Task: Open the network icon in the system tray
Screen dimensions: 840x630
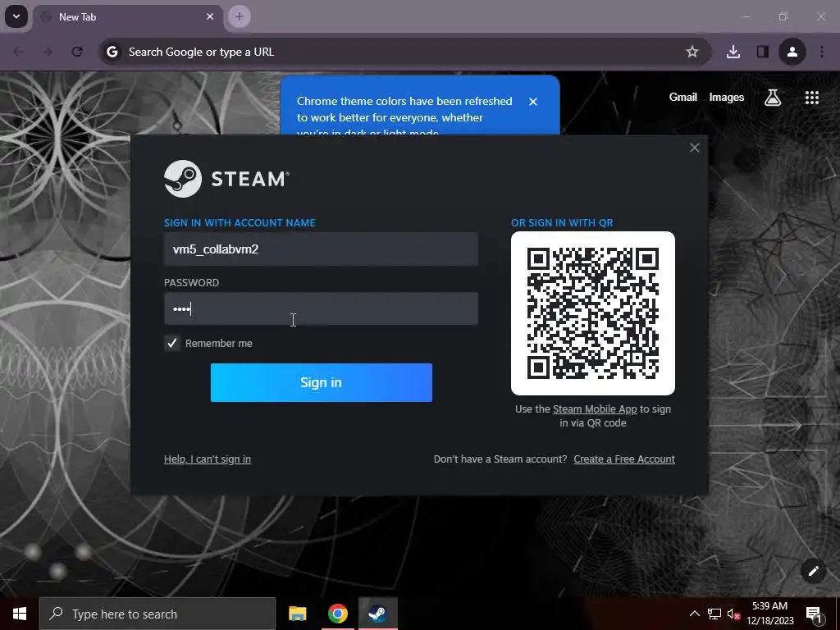Action: (714, 614)
